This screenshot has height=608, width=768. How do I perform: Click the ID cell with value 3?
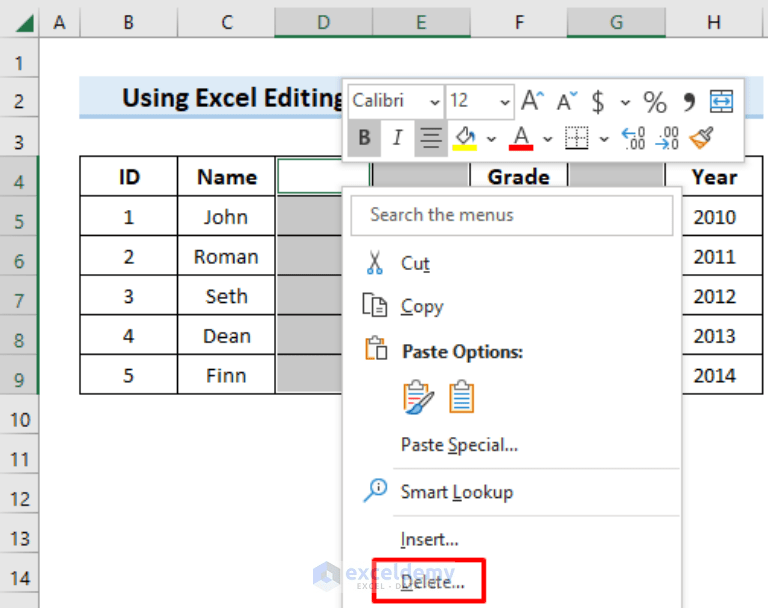(128, 296)
